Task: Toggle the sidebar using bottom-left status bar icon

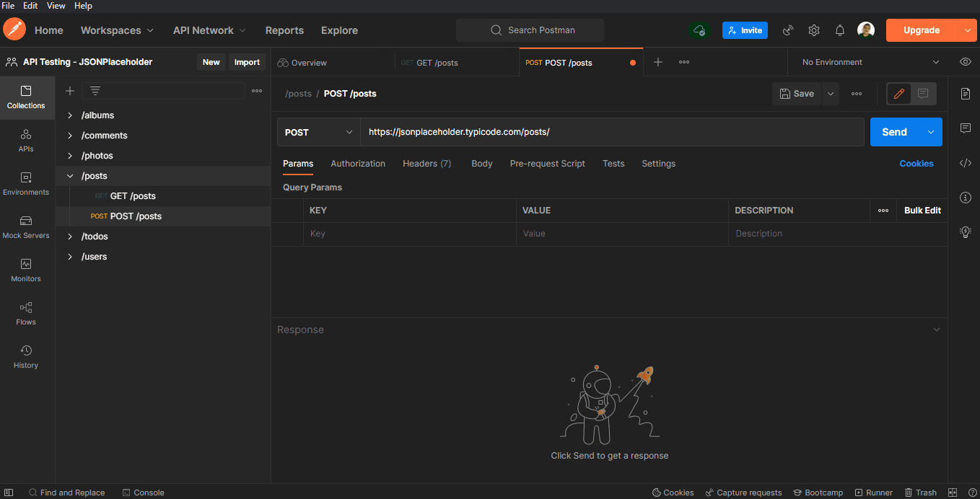Action: (9, 493)
